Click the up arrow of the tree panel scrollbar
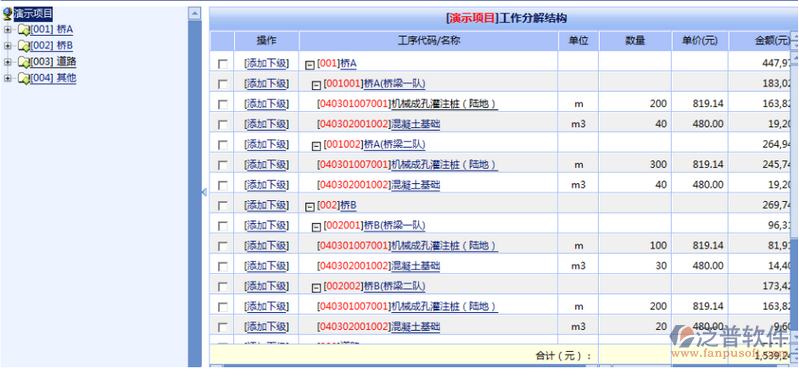 194,13
